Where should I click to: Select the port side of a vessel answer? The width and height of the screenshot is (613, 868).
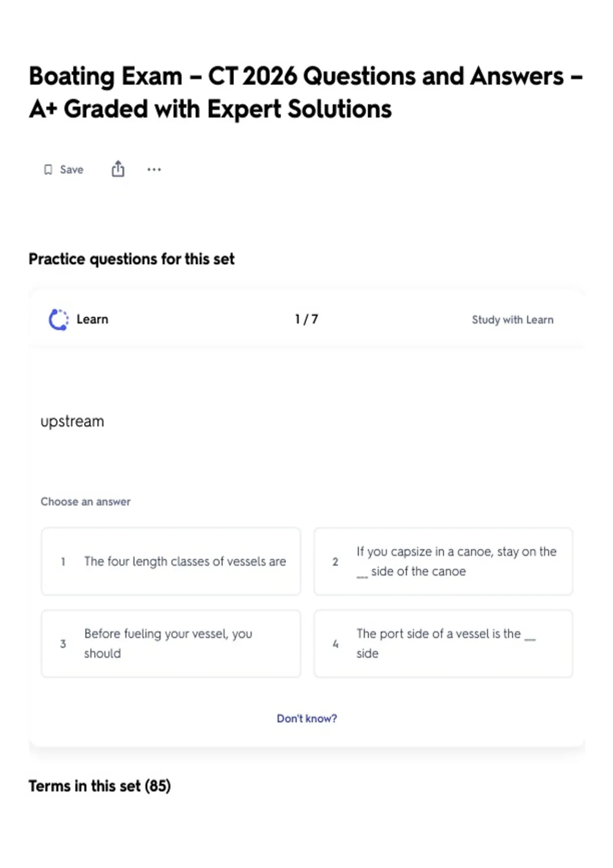(x=443, y=643)
